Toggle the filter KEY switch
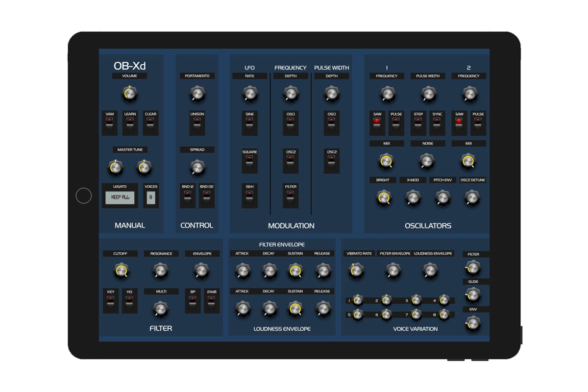Image resolution: width=588 pixels, height=392 pixels. point(110,304)
